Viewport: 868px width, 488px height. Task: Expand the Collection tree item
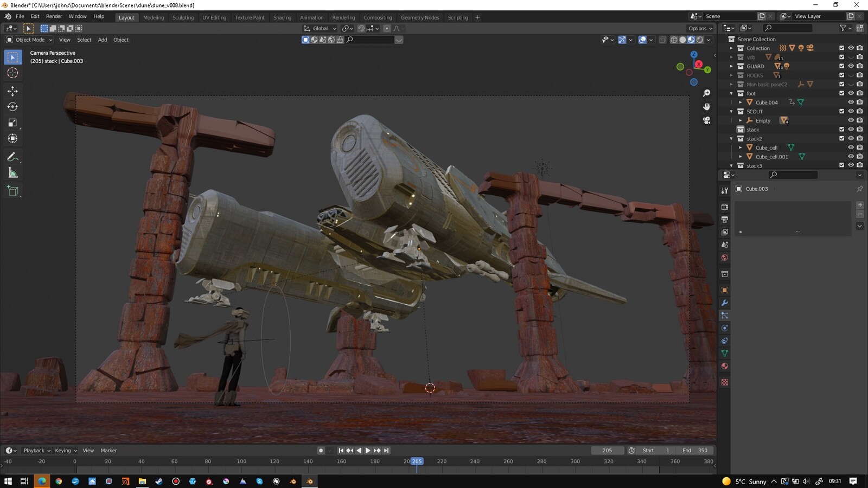[x=731, y=48]
